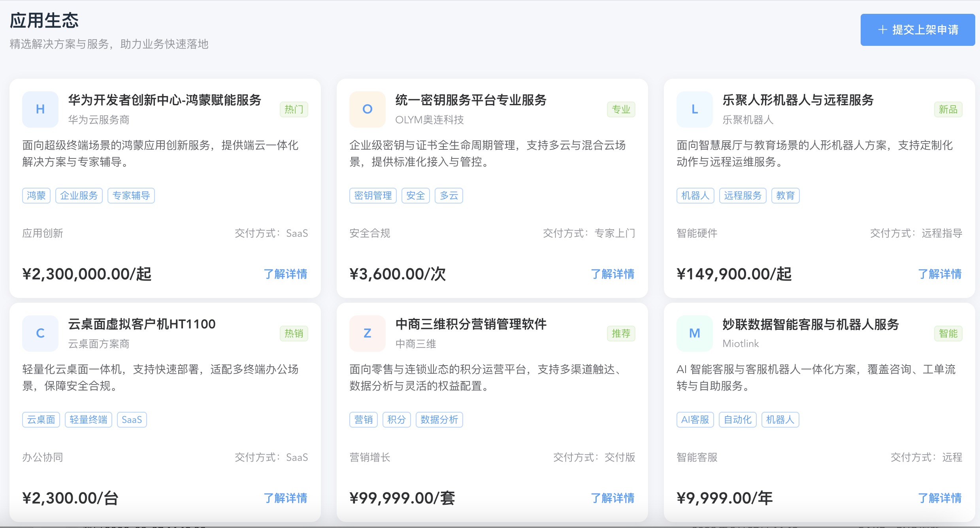
Task: Select the 远程服务 tag
Action: coord(743,196)
